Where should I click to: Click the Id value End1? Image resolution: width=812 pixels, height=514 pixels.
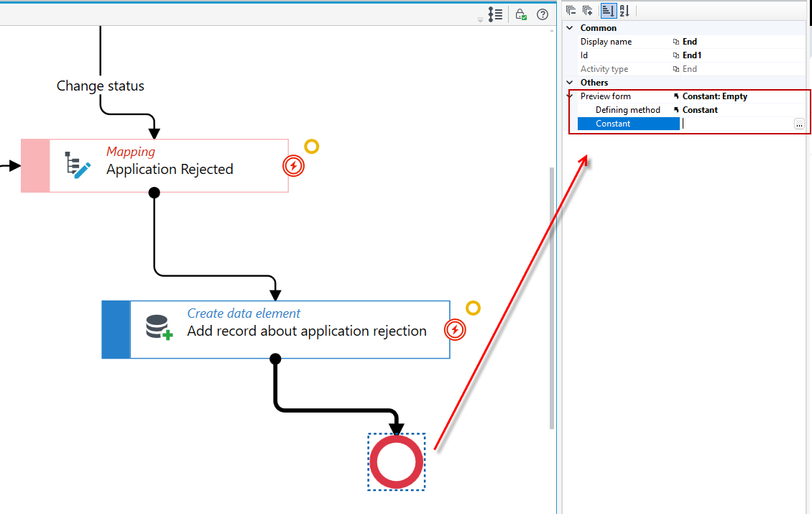(x=692, y=55)
